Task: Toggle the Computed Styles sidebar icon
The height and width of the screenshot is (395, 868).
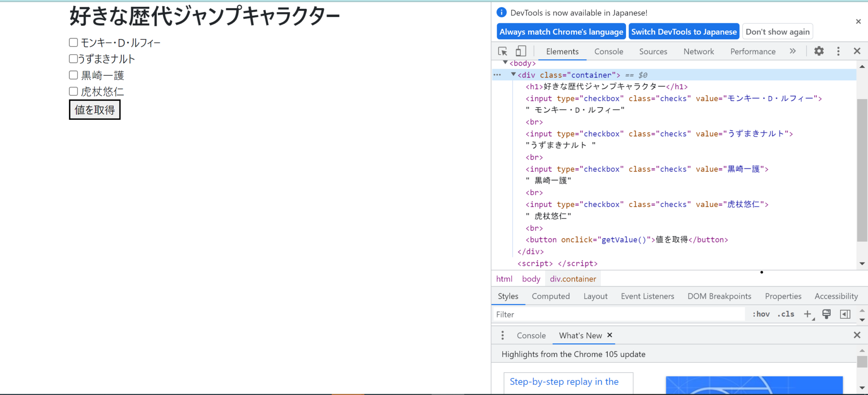Action: tap(846, 314)
